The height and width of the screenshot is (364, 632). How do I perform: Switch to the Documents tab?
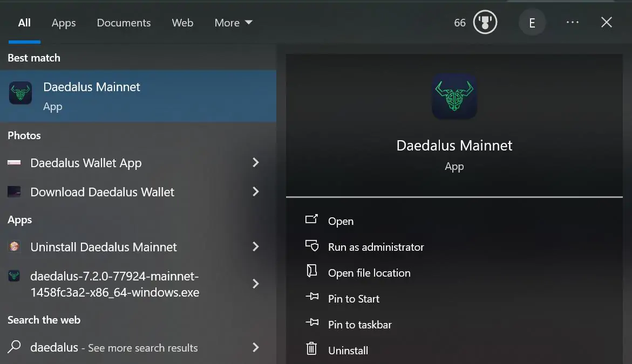click(x=124, y=23)
